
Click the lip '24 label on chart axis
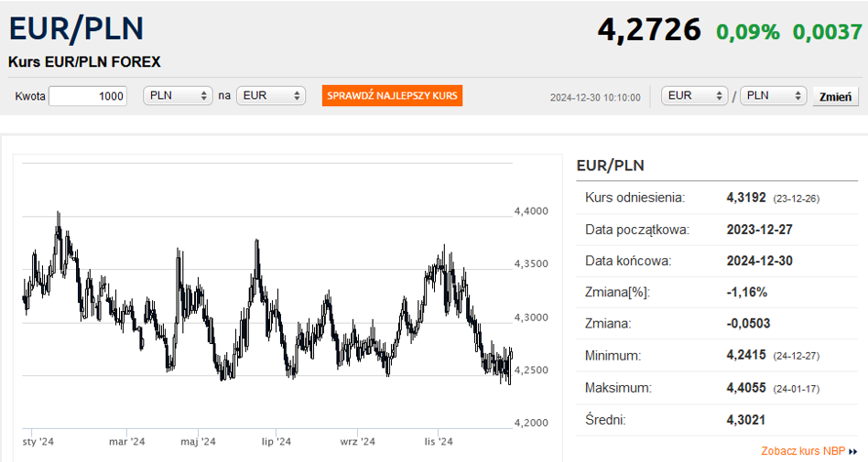coord(277,442)
